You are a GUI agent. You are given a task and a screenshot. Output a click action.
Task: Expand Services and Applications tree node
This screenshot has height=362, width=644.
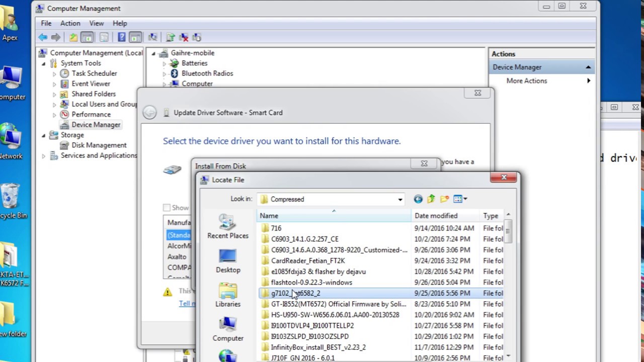(x=43, y=156)
